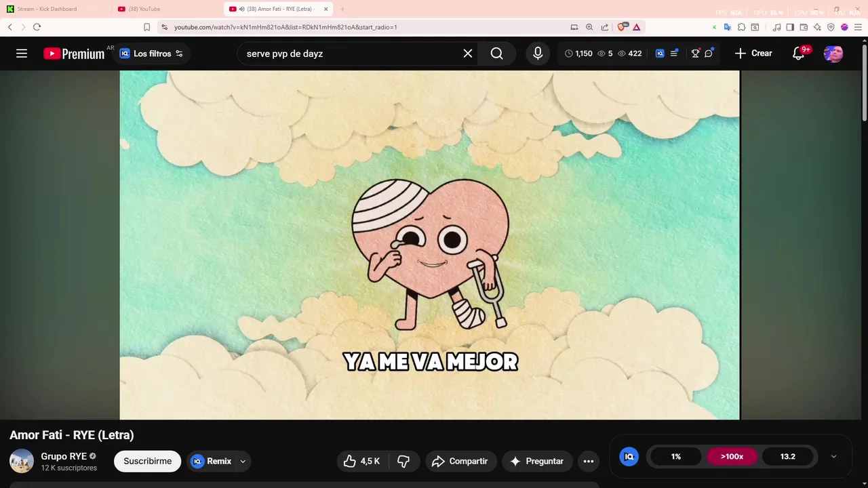This screenshot has width=868, height=488.
Task: Open the Los filtros vidIQ button
Action: (x=152, y=54)
